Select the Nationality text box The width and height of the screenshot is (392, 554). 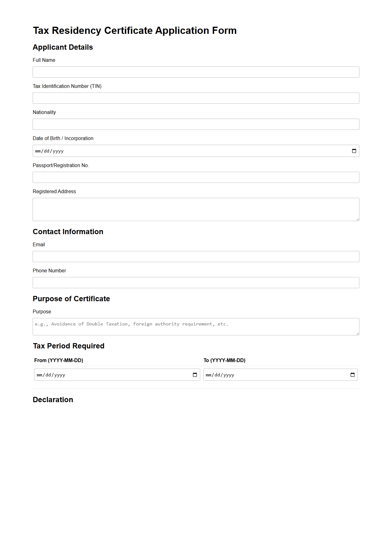pos(196,124)
